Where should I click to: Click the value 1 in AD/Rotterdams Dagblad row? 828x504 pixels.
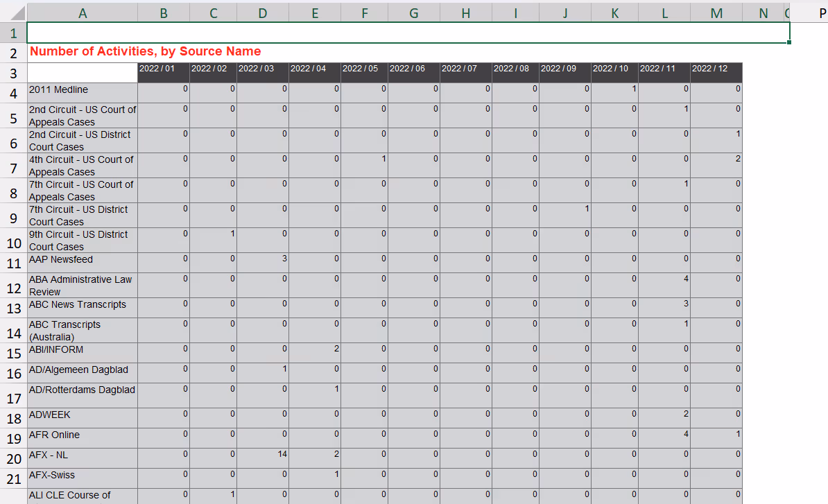coord(316,396)
